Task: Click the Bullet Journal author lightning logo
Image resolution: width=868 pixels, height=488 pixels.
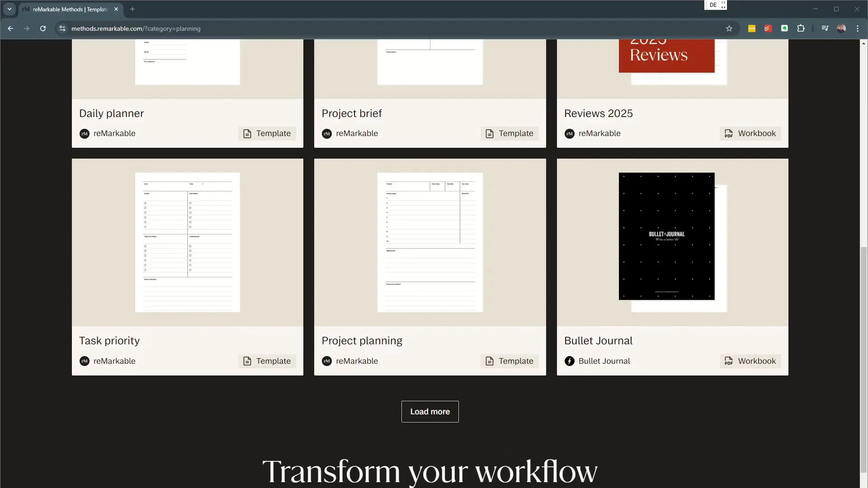Action: click(x=570, y=361)
